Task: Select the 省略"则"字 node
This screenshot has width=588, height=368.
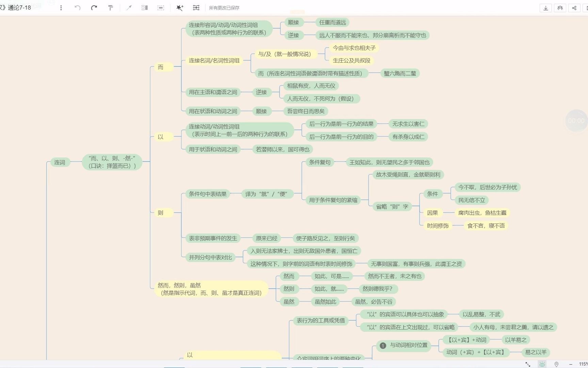Action: (x=392, y=206)
